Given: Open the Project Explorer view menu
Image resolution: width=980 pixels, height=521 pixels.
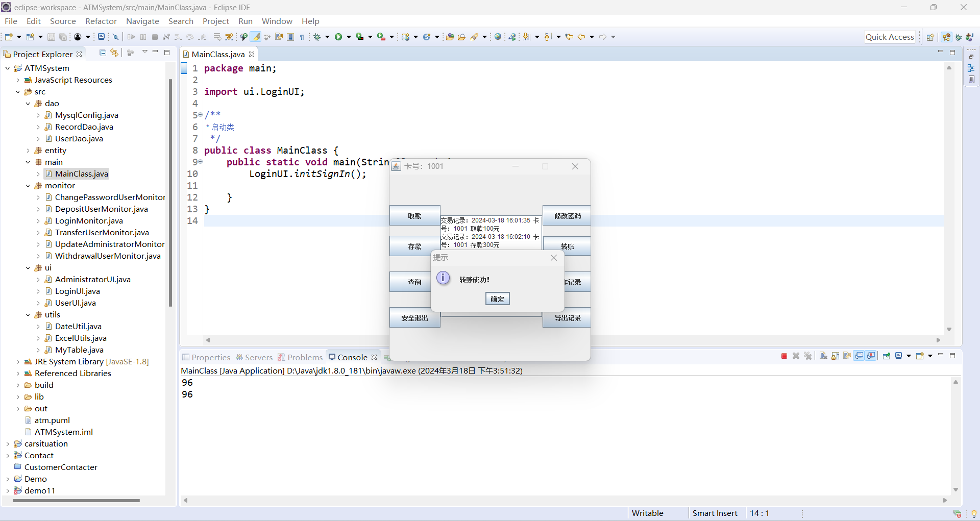Looking at the screenshot, I should pos(145,52).
